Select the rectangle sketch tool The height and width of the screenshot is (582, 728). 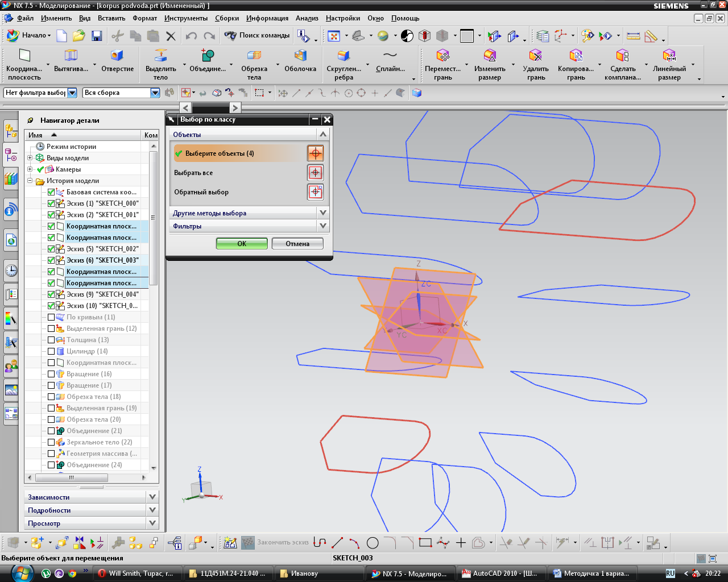[x=425, y=543]
